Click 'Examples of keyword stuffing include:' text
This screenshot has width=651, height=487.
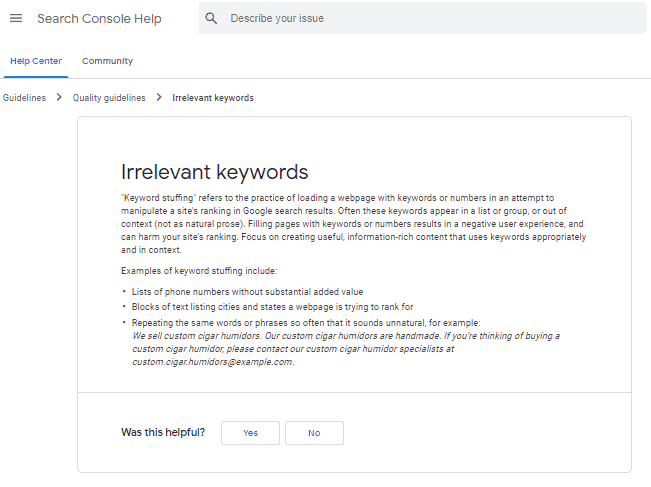point(199,271)
